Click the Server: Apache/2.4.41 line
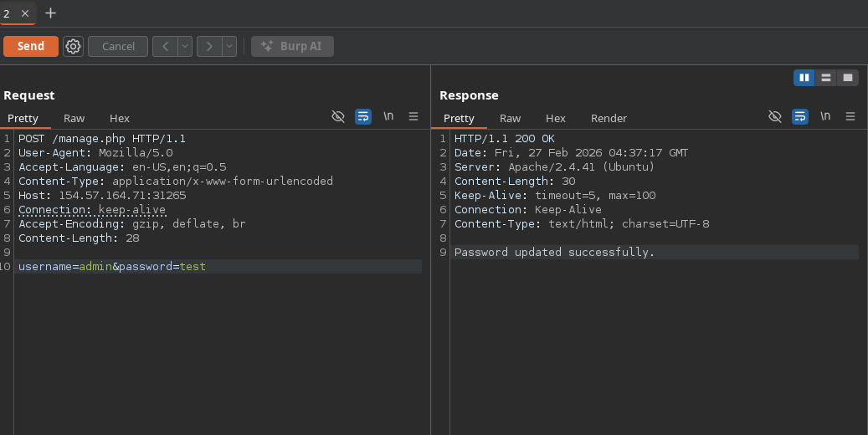 (554, 167)
